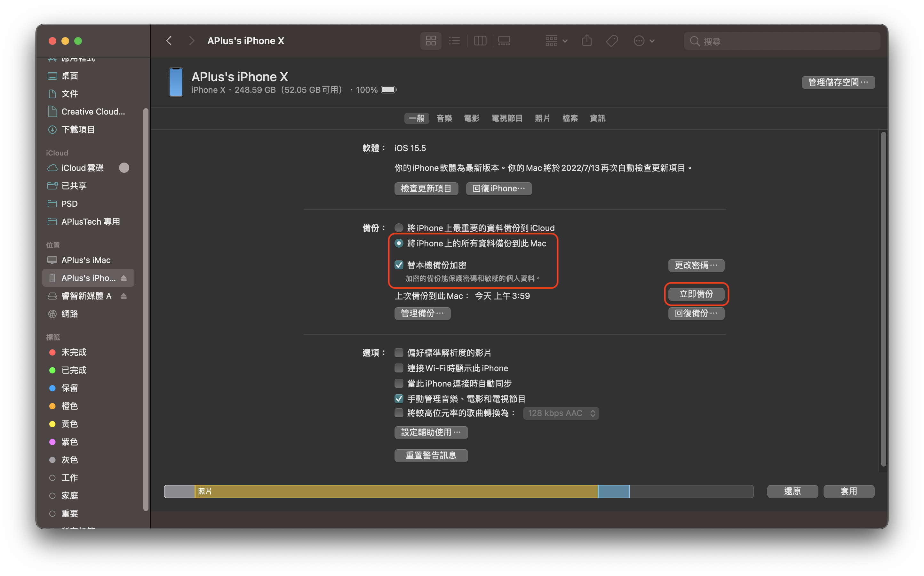Select backup to iCloud radio option

pyautogui.click(x=399, y=228)
